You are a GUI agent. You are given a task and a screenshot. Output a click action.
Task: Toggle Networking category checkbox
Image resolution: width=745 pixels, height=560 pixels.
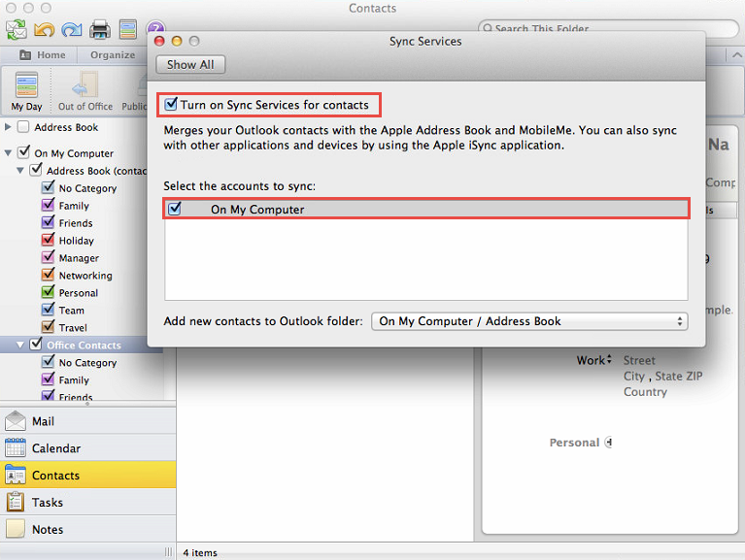(48, 275)
